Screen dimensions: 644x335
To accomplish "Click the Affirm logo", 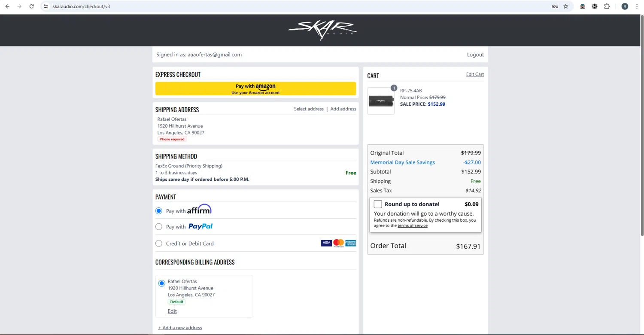I will [x=199, y=209].
